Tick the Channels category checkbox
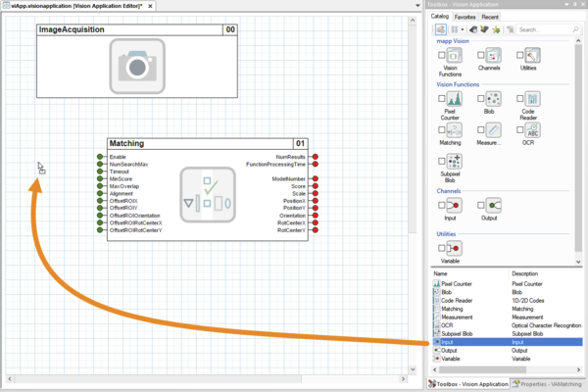 coord(481,55)
